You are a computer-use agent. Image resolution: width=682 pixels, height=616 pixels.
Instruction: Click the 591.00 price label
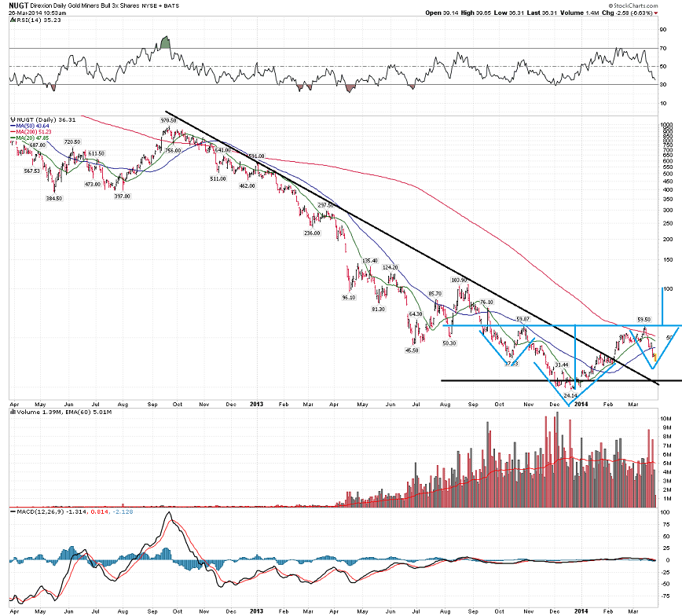[256, 156]
